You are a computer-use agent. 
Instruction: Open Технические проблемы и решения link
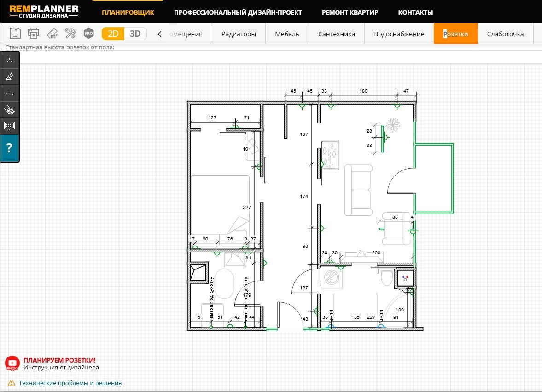pyautogui.click(x=70, y=383)
